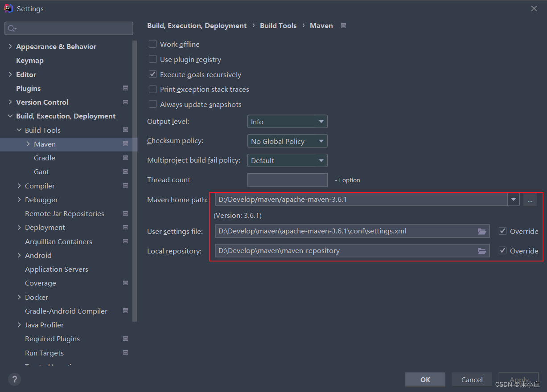
Task: Expand the Maven tree node arrow
Action: click(x=28, y=144)
